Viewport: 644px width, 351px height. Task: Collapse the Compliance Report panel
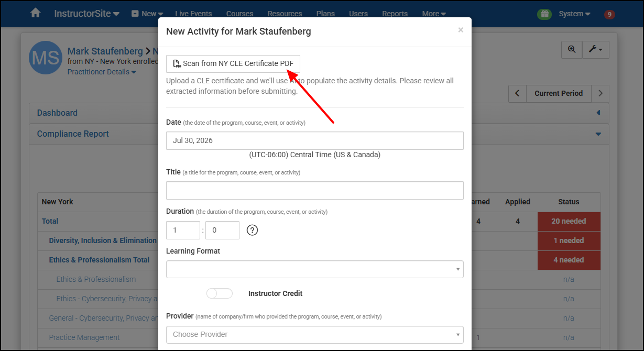pos(598,134)
